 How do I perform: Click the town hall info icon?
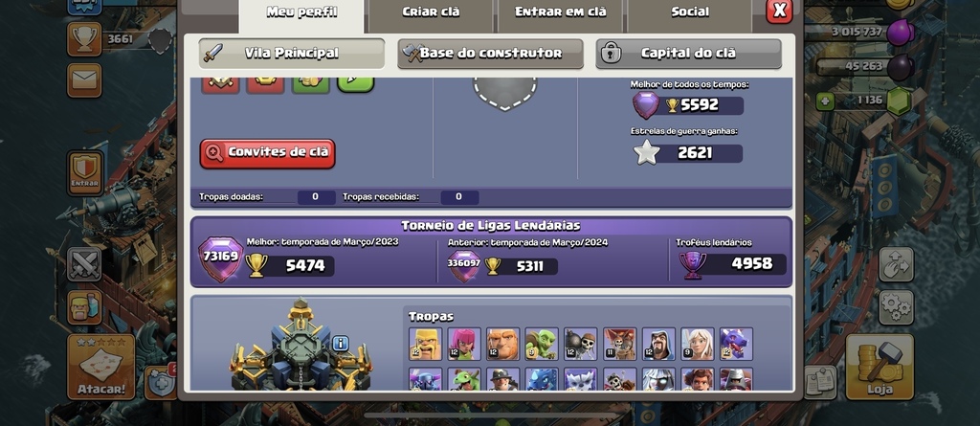pyautogui.click(x=340, y=343)
